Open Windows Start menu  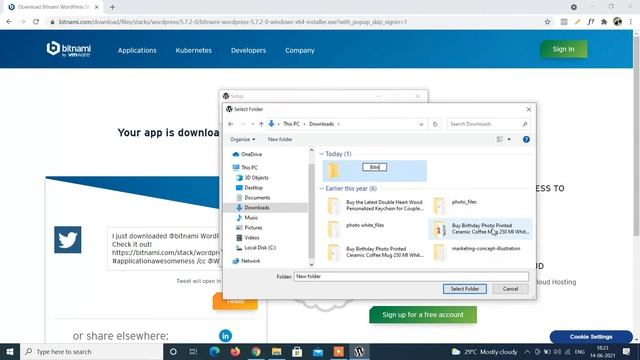(x=10, y=352)
